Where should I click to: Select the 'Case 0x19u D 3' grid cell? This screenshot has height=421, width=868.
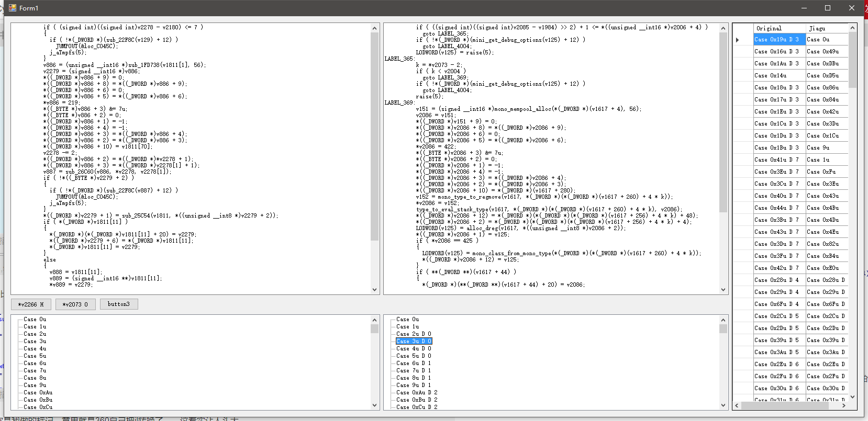point(779,40)
